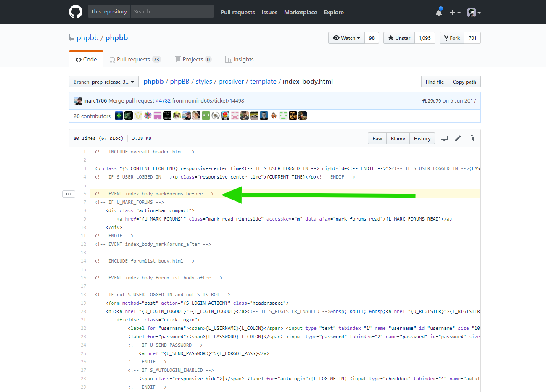Viewport: 546px width, 392px height.
Task: View the 1,095 stargazers count
Action: click(425, 38)
